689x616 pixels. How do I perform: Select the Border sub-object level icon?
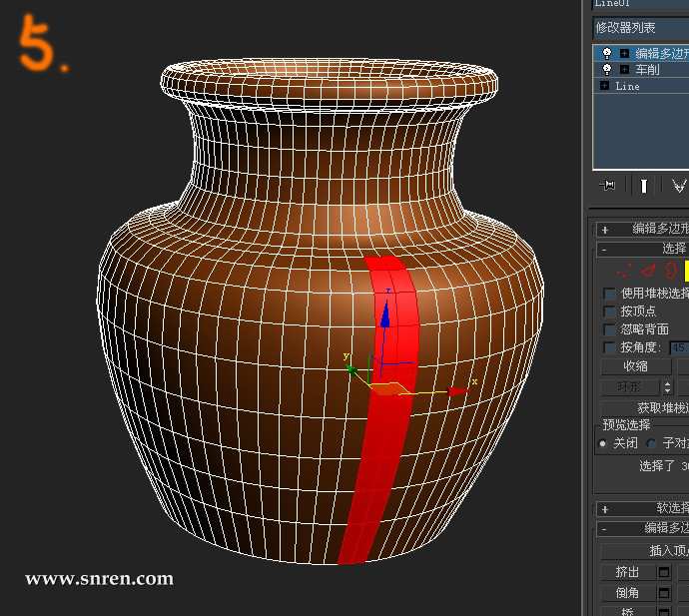click(670, 271)
